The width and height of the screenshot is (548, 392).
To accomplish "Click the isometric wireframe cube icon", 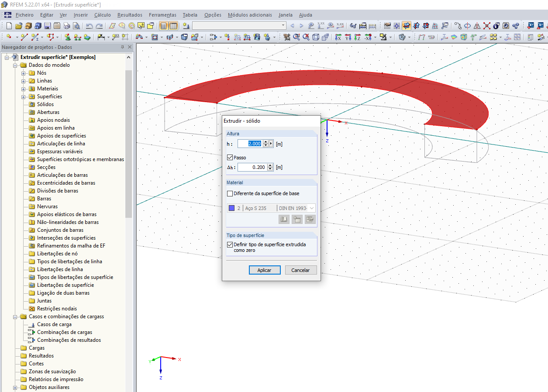I will click(316, 37).
